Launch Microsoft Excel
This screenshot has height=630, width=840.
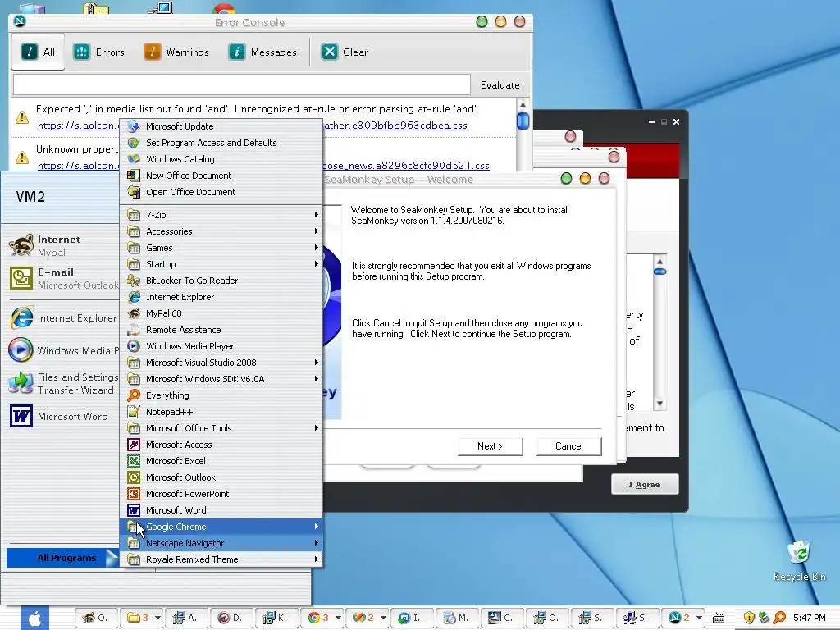[221, 461]
